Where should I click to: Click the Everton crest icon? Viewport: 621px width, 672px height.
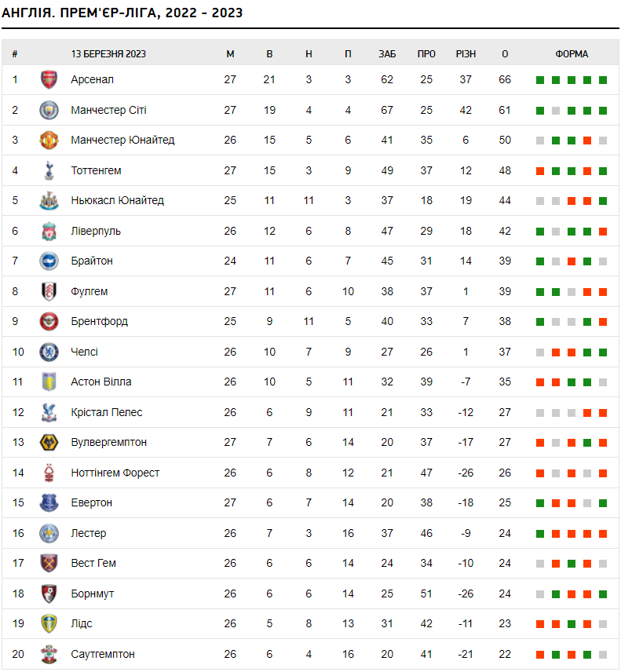49,502
